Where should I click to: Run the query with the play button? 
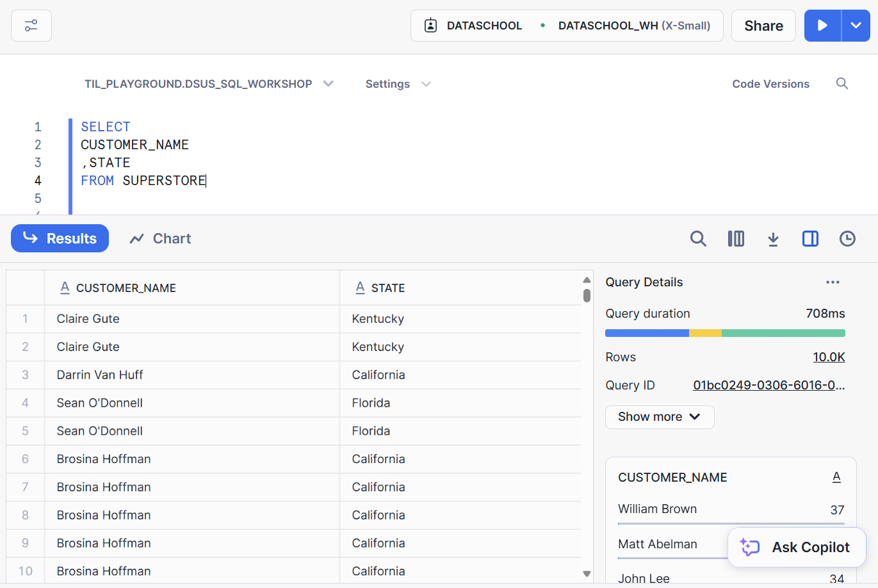822,26
